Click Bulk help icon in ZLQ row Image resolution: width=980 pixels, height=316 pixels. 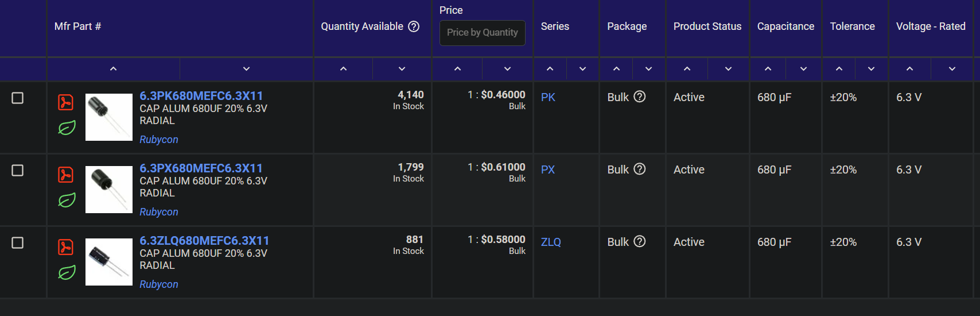[640, 242]
